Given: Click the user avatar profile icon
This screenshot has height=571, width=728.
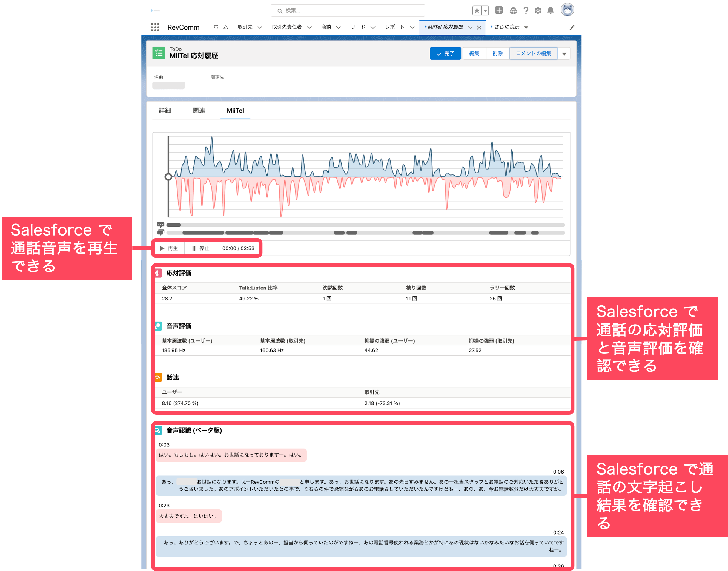Looking at the screenshot, I should pos(567,10).
